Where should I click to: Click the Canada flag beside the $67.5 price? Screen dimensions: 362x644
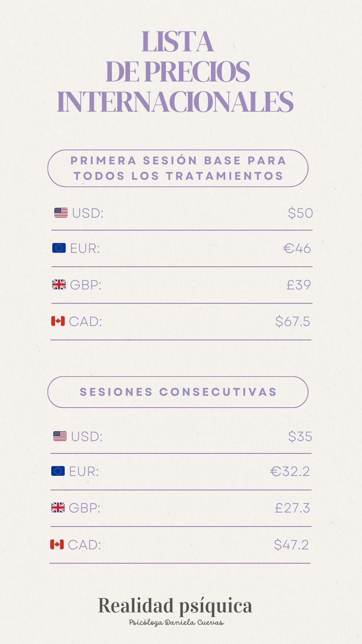pos(58,321)
